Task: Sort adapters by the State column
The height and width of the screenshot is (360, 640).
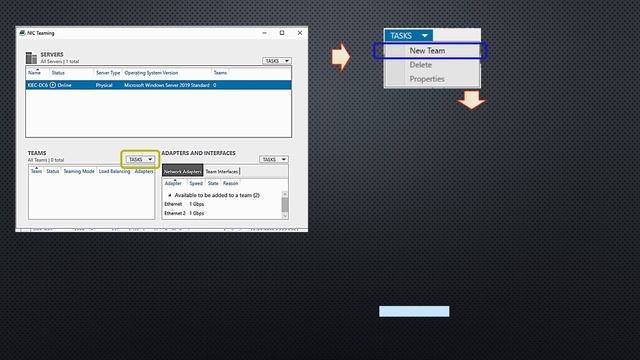Action: click(x=213, y=183)
